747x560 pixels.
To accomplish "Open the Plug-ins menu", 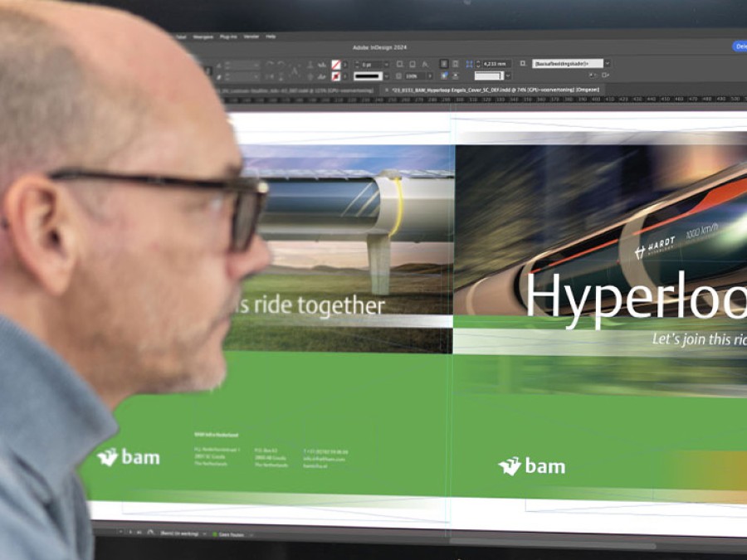I will 229,37.
